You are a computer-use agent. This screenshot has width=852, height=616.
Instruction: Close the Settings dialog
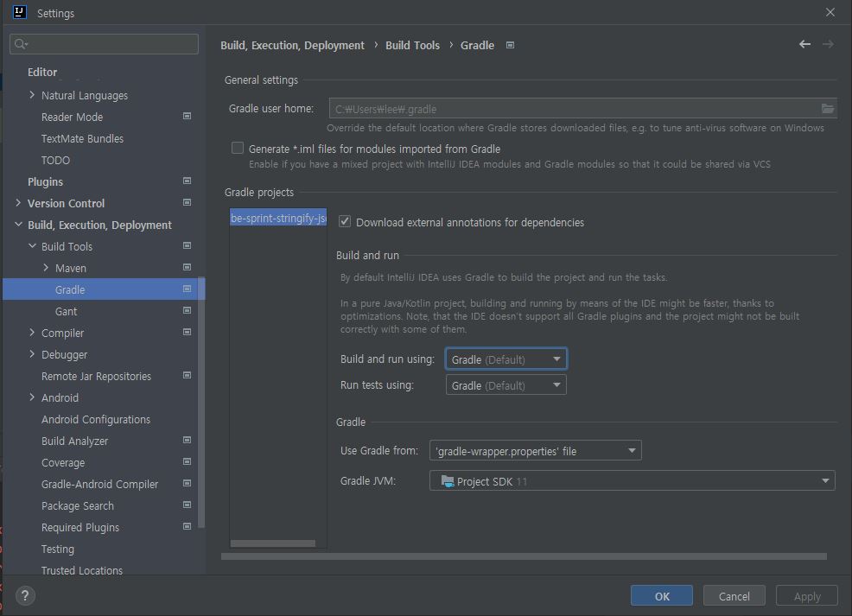pyautogui.click(x=830, y=12)
